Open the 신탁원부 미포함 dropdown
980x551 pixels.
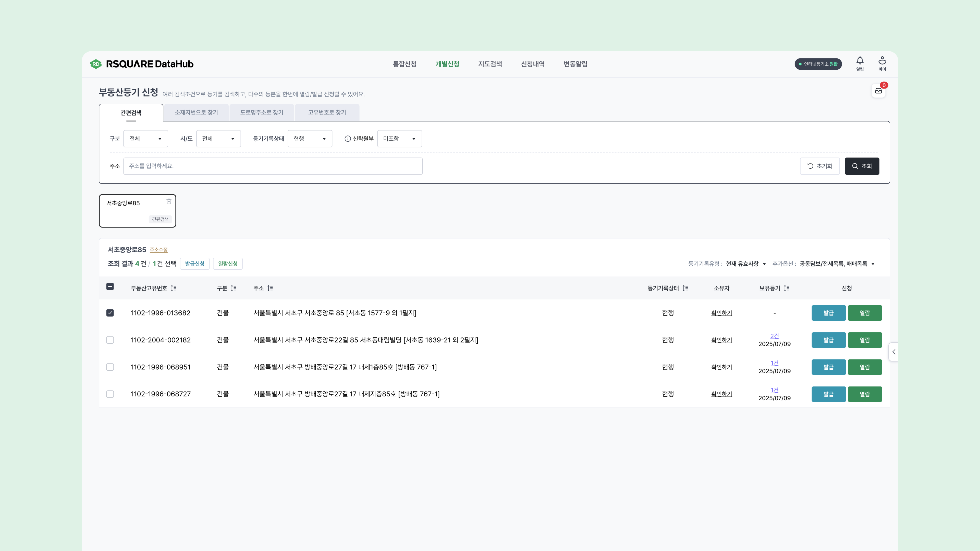[x=399, y=139]
